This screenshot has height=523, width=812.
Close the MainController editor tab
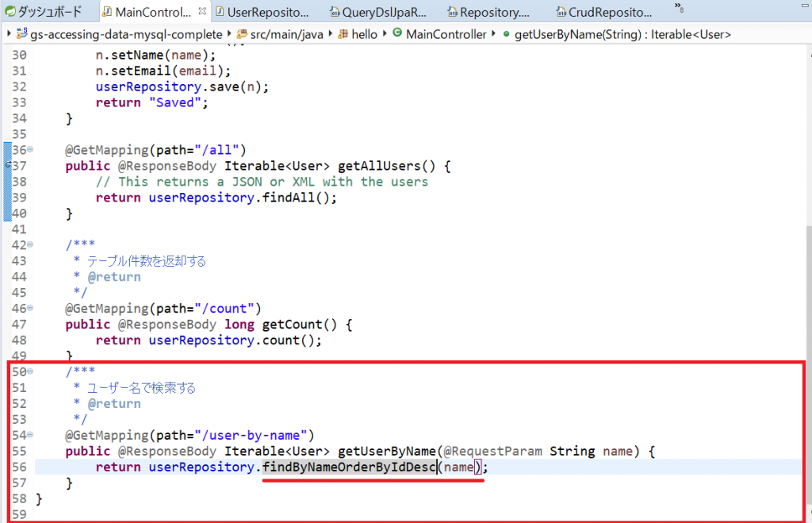203,12
